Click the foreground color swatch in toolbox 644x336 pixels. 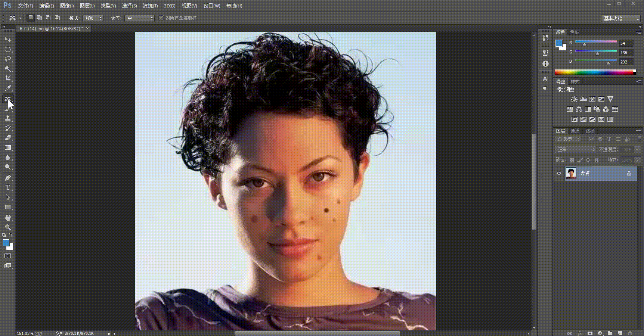(6, 243)
